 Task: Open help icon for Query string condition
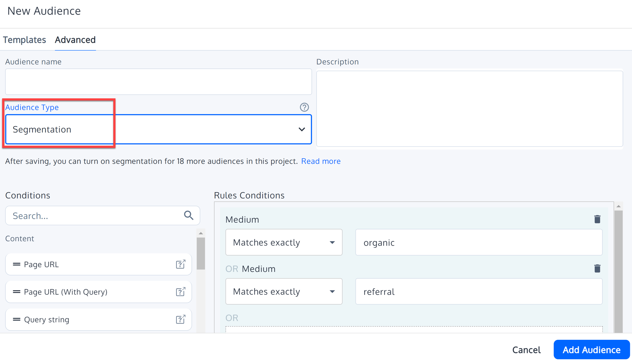[x=181, y=319]
